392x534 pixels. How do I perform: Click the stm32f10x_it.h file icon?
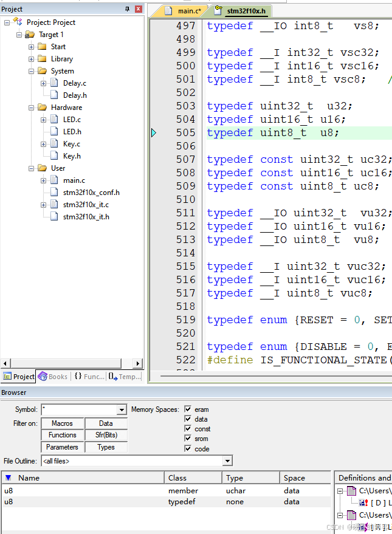point(54,216)
